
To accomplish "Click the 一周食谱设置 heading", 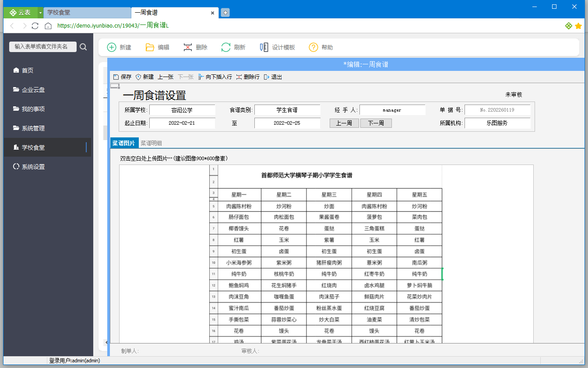I will coord(154,95).
